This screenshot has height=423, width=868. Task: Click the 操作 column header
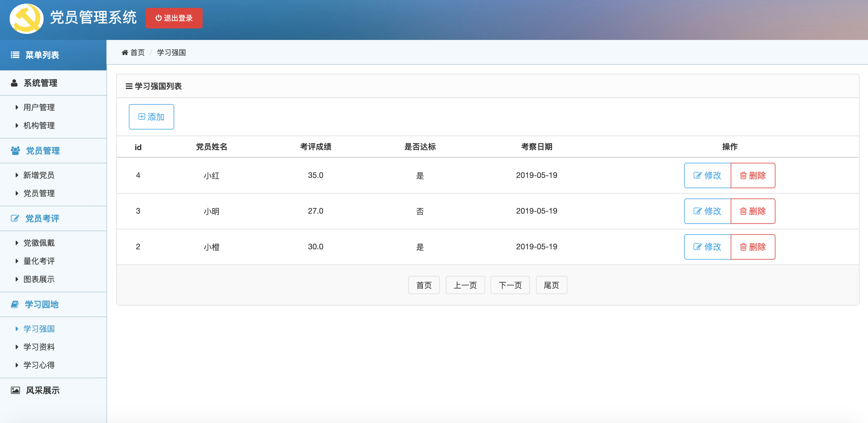pyautogui.click(x=730, y=147)
